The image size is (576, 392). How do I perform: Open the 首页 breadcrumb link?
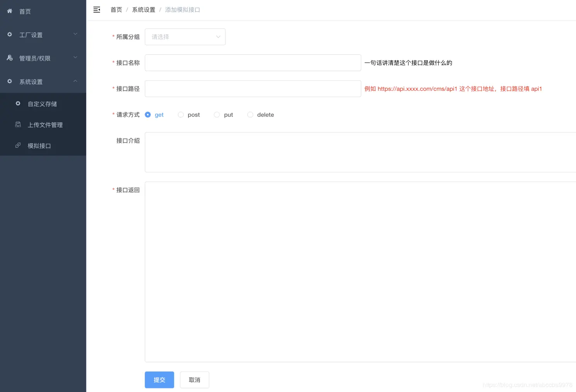click(x=116, y=10)
